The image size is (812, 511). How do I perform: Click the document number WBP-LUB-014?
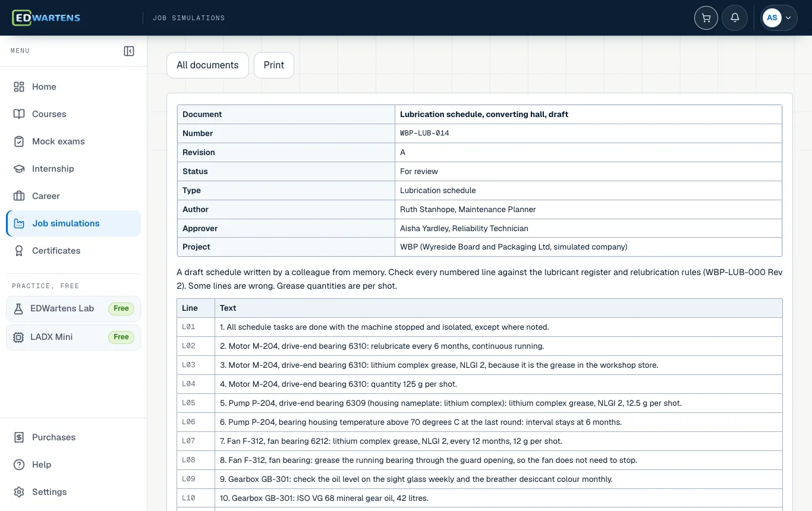tap(424, 134)
